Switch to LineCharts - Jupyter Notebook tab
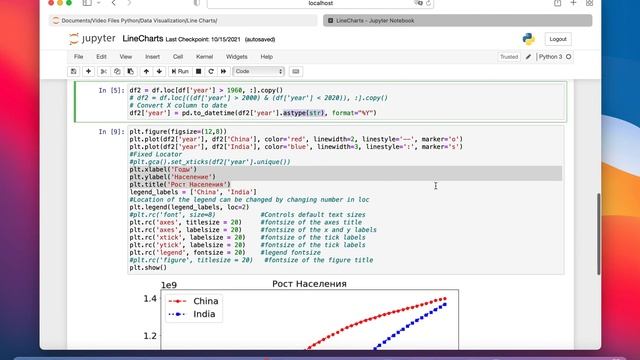Screen dimensions: 640x360 coord(457,20)
